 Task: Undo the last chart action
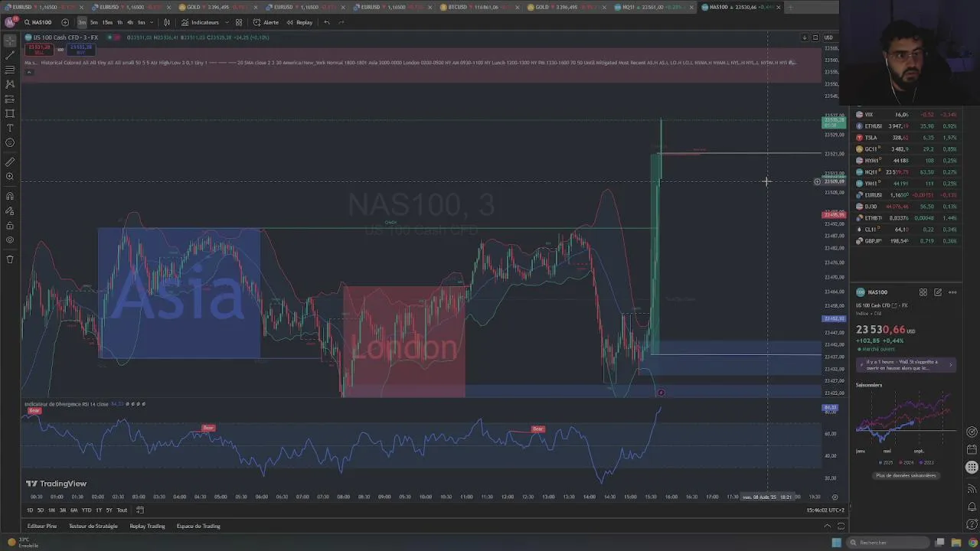(x=327, y=22)
